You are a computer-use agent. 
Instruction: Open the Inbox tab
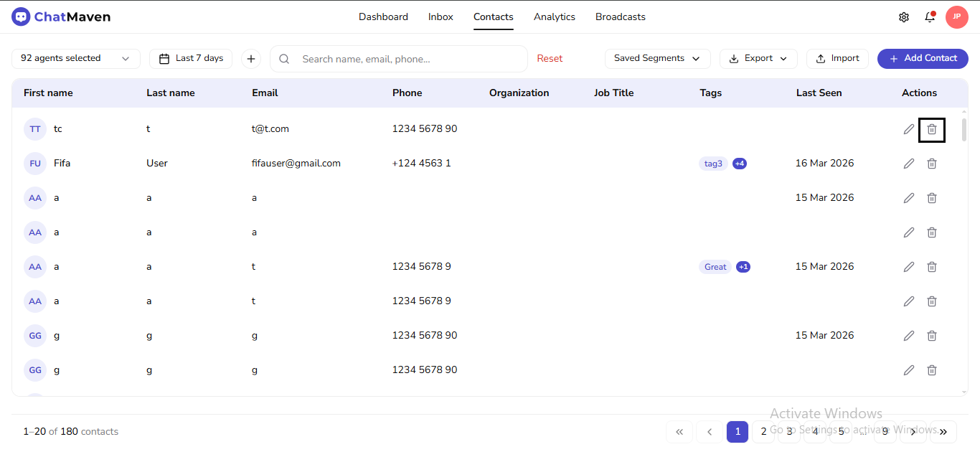pyautogui.click(x=440, y=16)
